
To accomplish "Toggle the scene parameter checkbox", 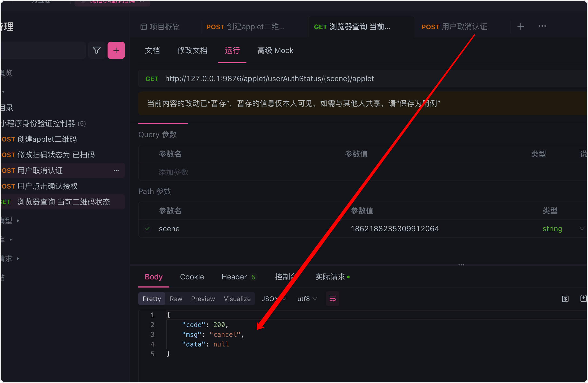I will point(147,229).
